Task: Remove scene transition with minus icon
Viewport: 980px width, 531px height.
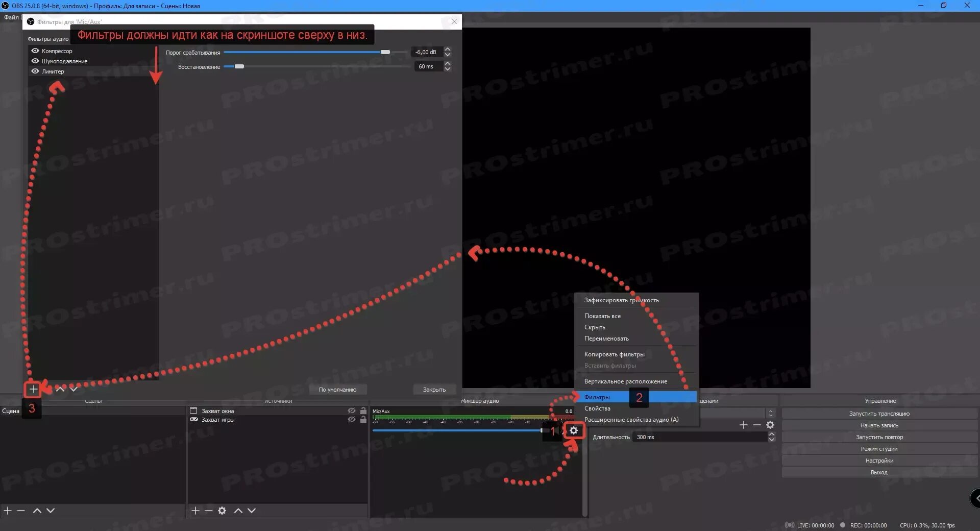Action: 757,425
